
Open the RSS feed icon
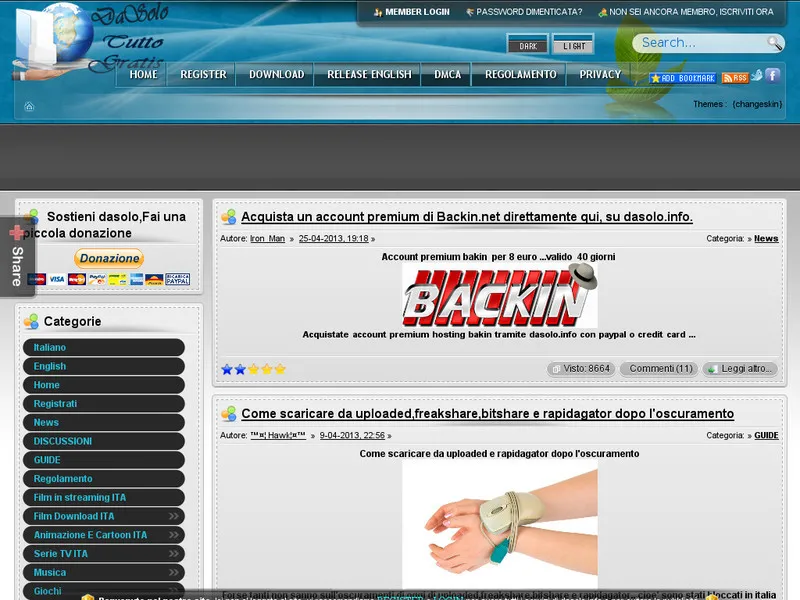click(x=733, y=77)
